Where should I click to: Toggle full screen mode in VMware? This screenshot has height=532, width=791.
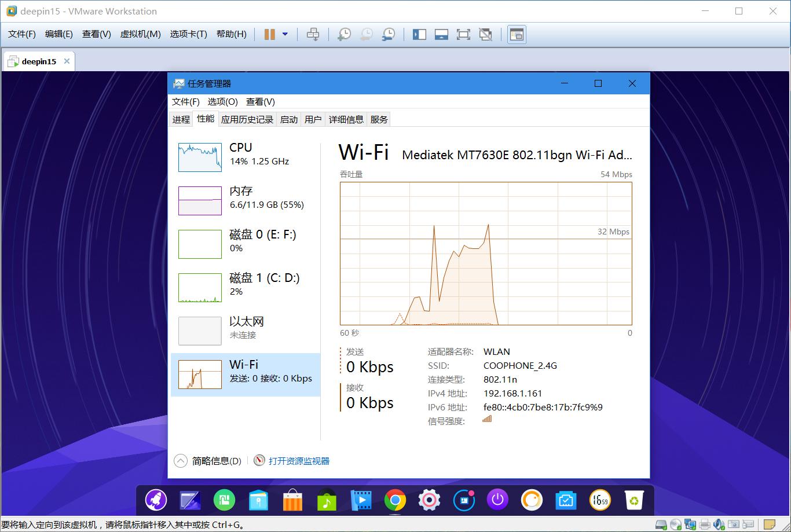(463, 34)
